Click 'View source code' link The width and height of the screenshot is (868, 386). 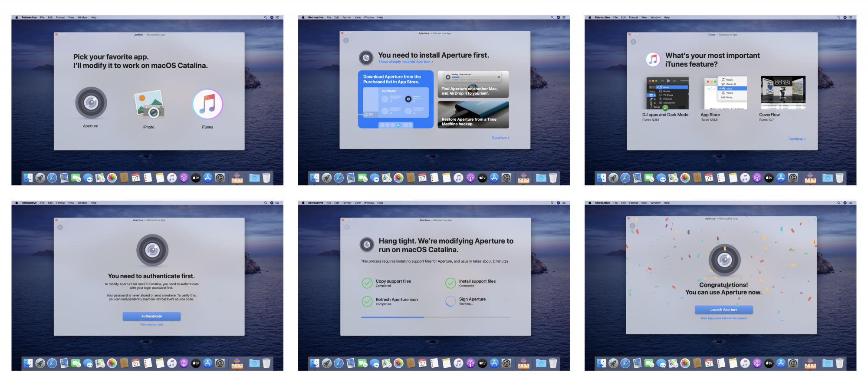tap(151, 324)
